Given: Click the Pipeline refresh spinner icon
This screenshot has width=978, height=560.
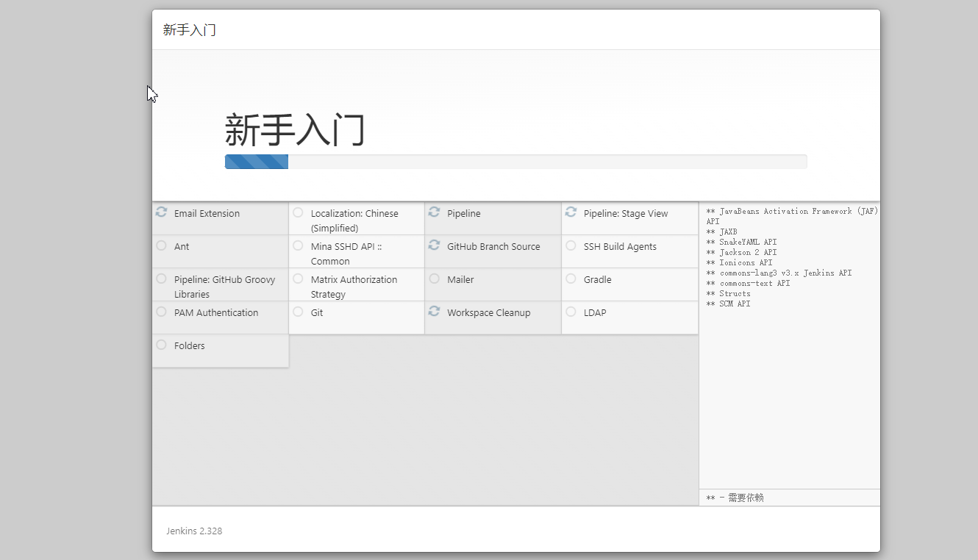Looking at the screenshot, I should tap(435, 212).
